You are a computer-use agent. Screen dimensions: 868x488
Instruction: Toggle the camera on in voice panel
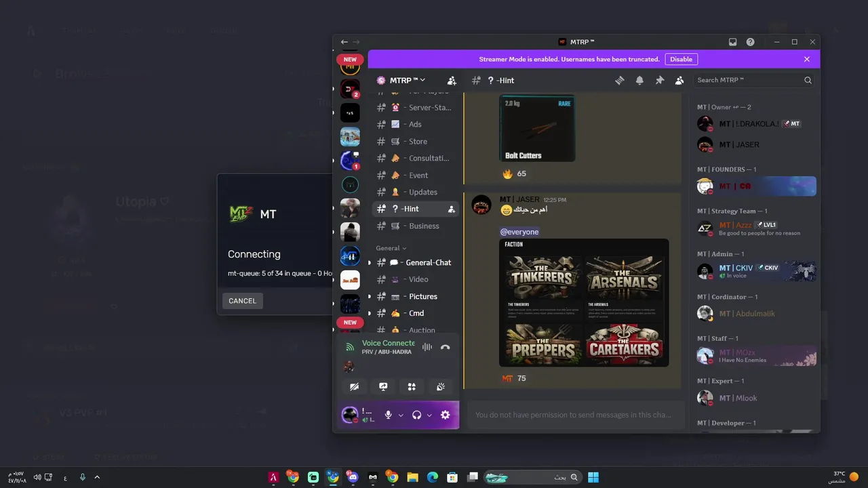355,386
